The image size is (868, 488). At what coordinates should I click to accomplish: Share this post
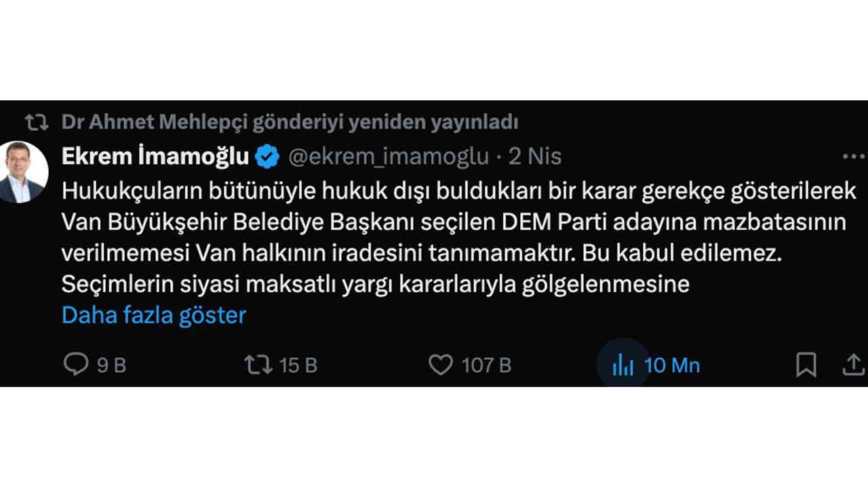(x=853, y=365)
